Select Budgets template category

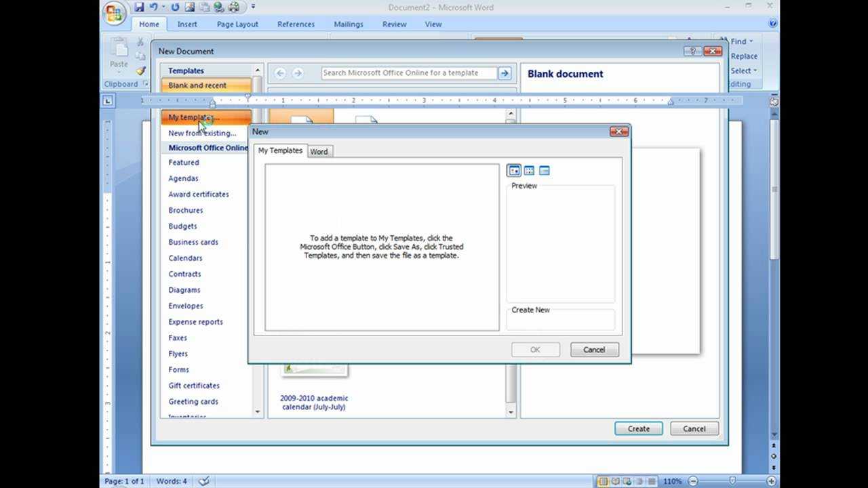point(182,226)
